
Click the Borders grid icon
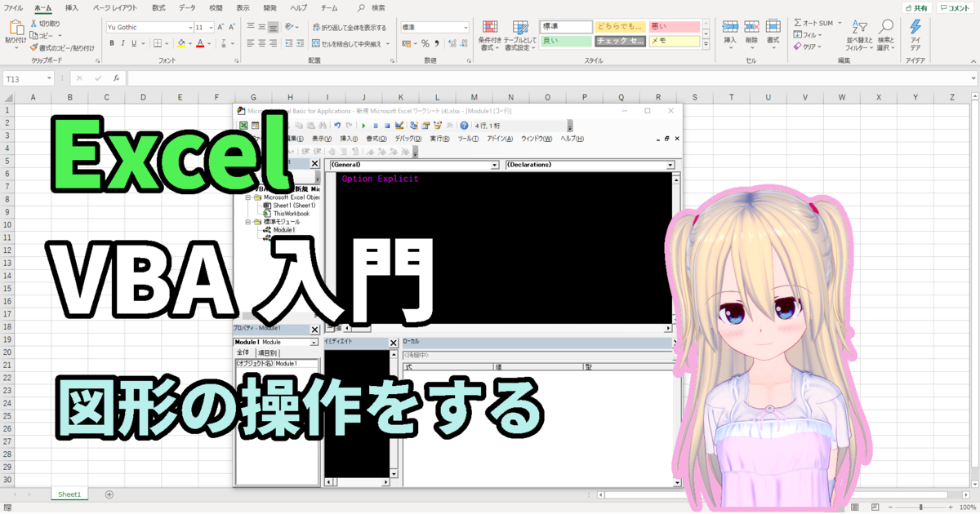[x=157, y=43]
